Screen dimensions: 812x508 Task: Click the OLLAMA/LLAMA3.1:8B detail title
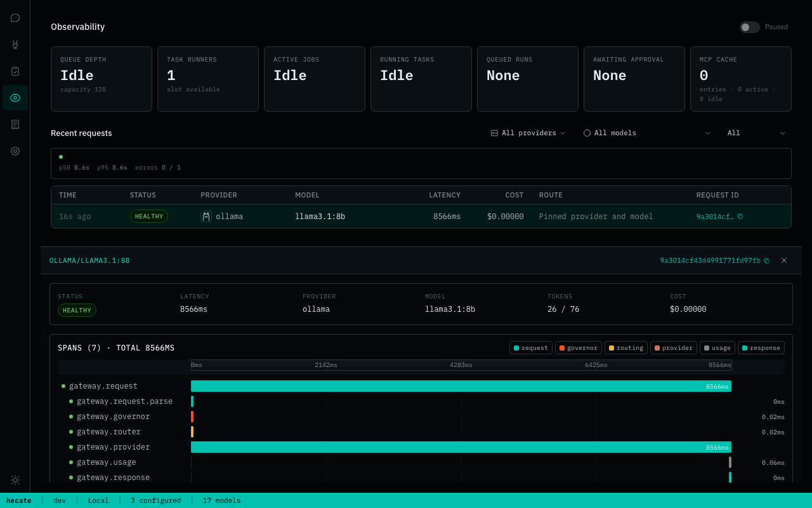coord(89,260)
